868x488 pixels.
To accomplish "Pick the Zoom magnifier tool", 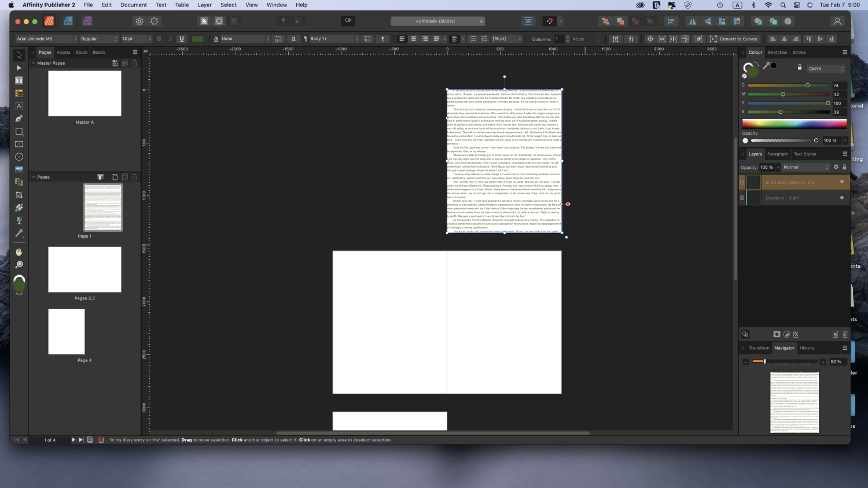I will pos(19,265).
